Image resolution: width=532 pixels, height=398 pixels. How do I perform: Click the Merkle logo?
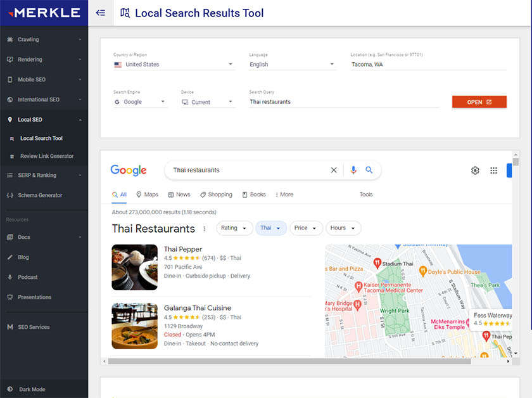[x=44, y=13]
